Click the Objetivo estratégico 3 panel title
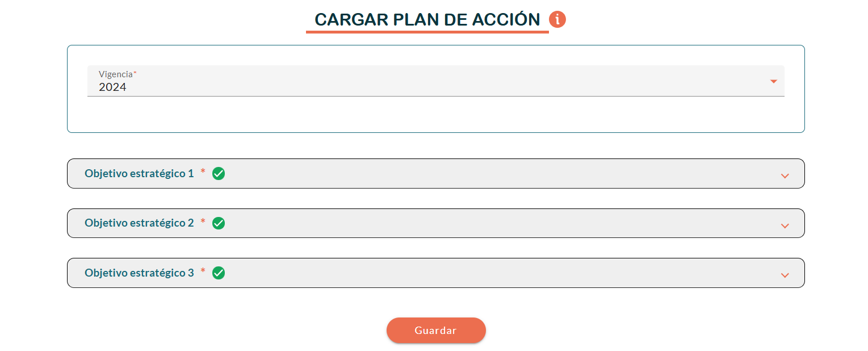868x351 pixels. pos(139,273)
